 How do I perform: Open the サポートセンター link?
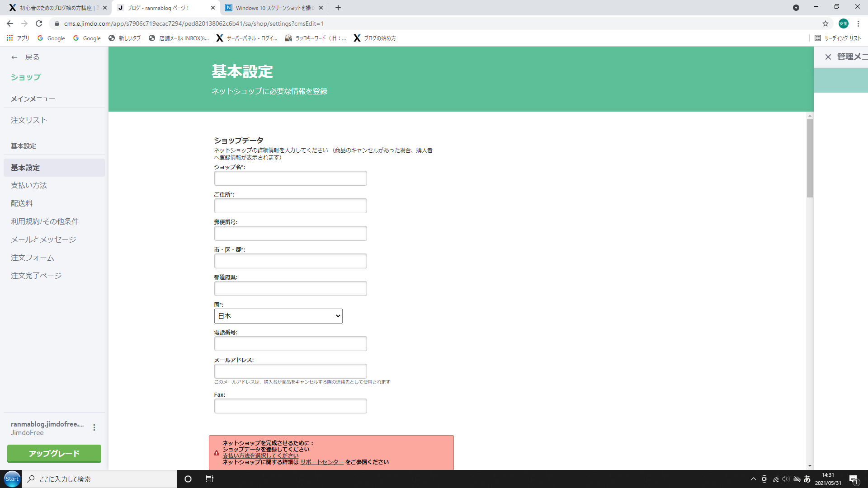[x=322, y=462]
